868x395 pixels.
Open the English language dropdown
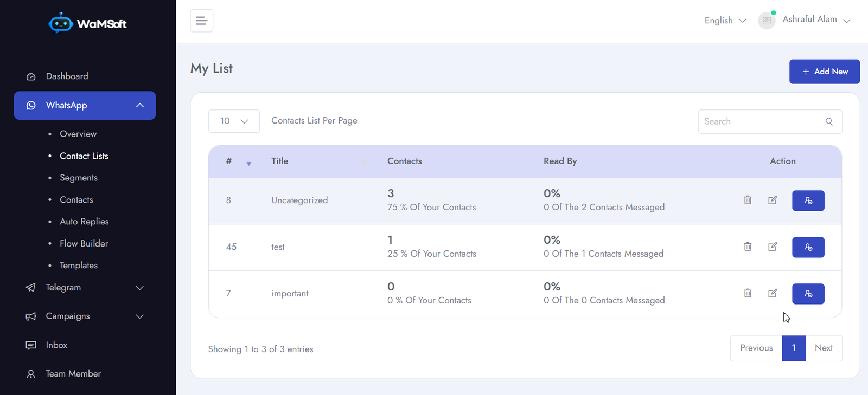click(725, 21)
